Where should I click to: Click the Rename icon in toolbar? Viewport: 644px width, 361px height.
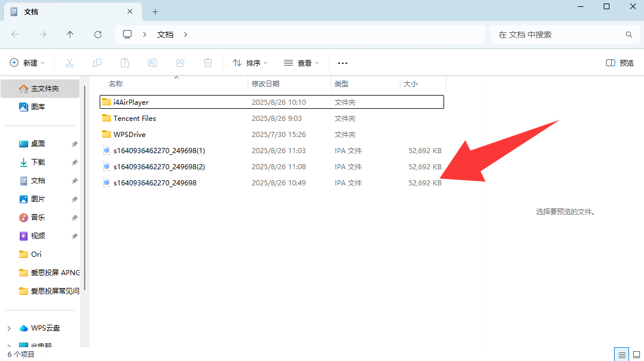153,63
